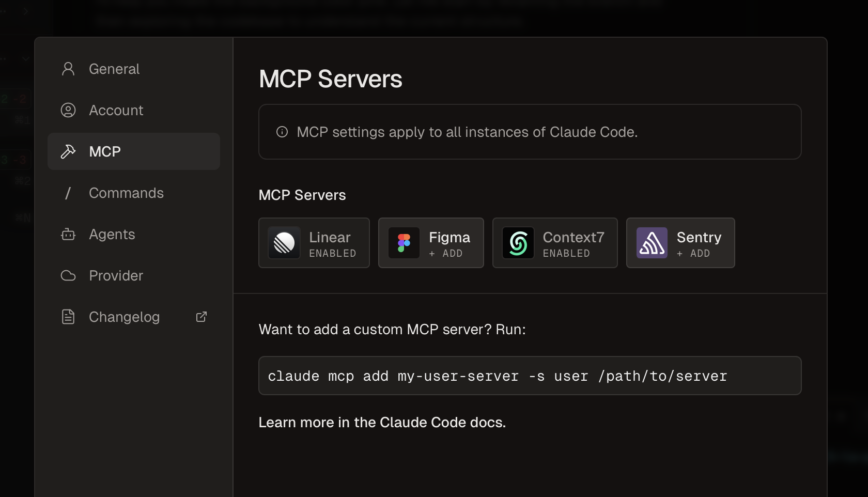Viewport: 868px width, 497px height.
Task: Click the MCP Servers section subheading above the cards
Action: [302, 195]
